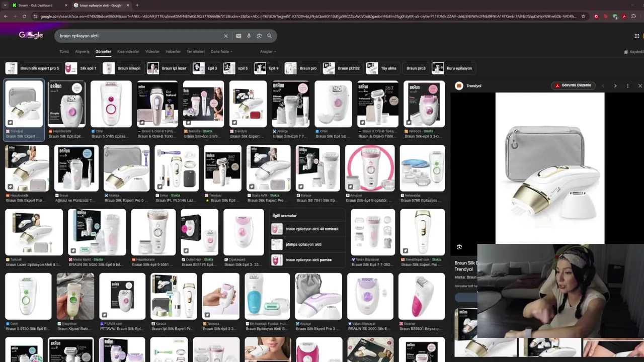Open Natavantaj Braun 5780 Epilasyon image

pos(422,168)
